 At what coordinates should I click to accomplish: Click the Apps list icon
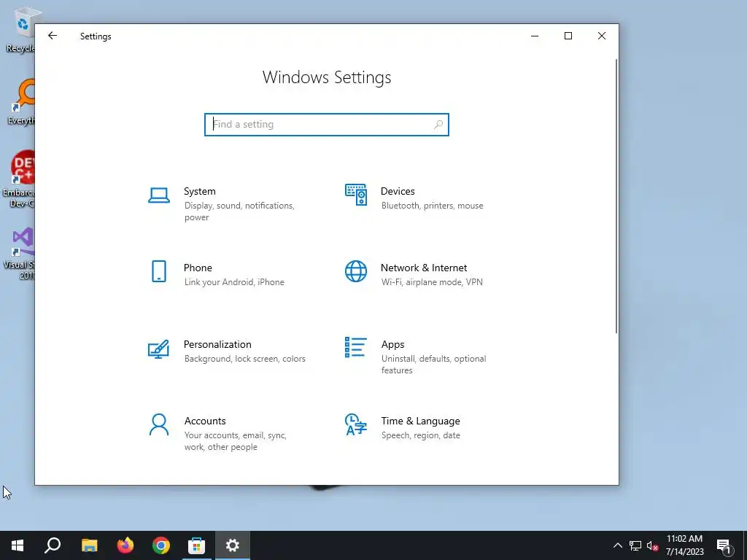(356, 347)
